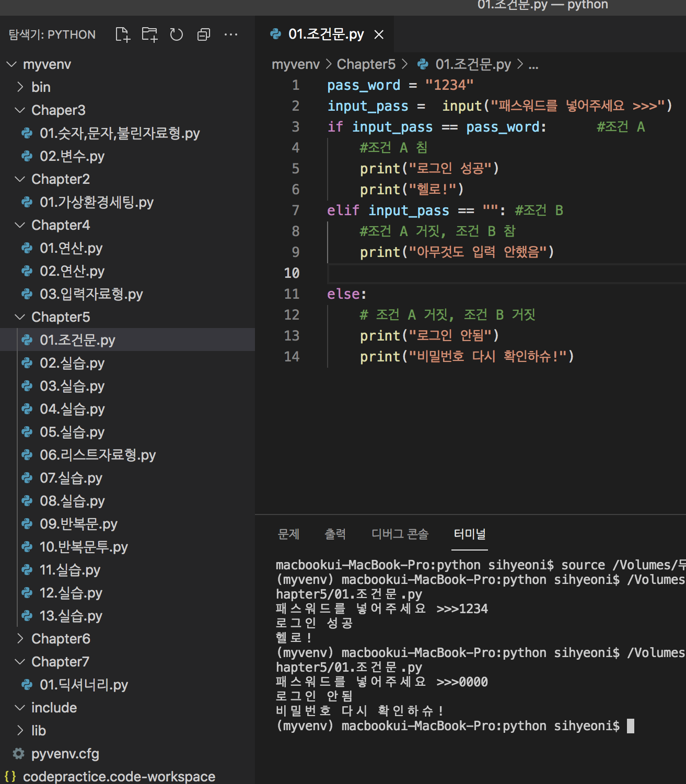Screen dimensions: 686x784
Task: Click the Python file icon on the editor tab
Action: point(275,34)
